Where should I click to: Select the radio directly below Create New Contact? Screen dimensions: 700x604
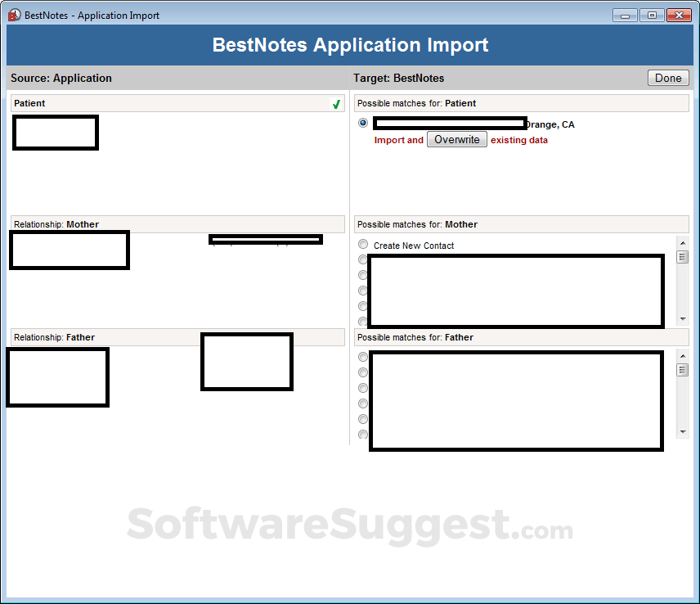point(363,259)
